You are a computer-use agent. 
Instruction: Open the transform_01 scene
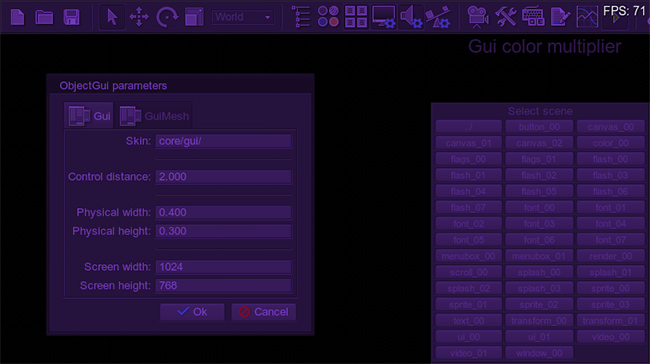(611, 321)
